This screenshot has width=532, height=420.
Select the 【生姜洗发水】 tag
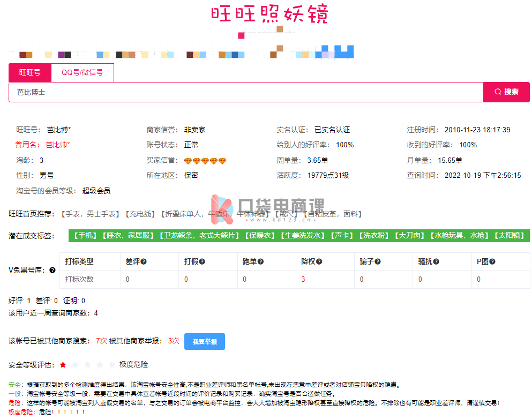point(303,235)
